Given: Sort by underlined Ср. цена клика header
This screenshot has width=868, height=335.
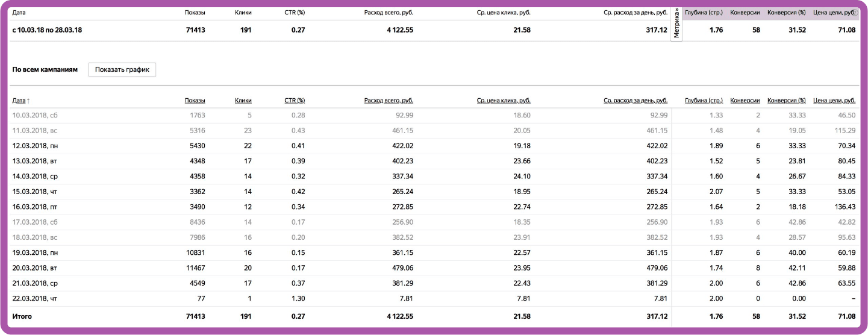Looking at the screenshot, I should pyautogui.click(x=503, y=101).
